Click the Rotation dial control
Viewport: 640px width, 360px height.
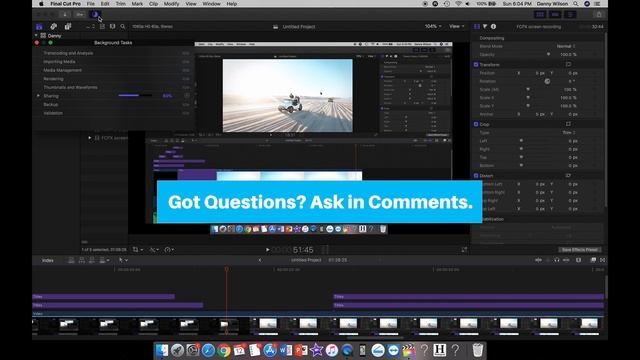click(547, 81)
